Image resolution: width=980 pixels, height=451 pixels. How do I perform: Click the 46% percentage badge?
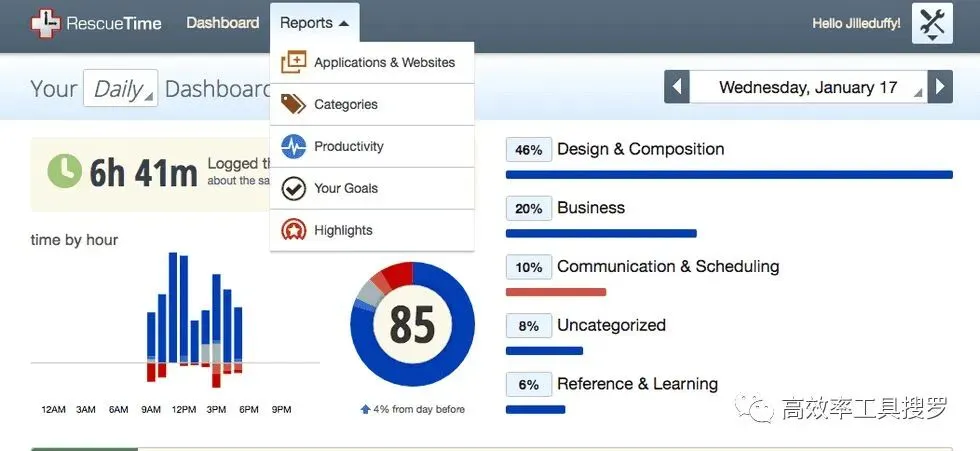529,150
